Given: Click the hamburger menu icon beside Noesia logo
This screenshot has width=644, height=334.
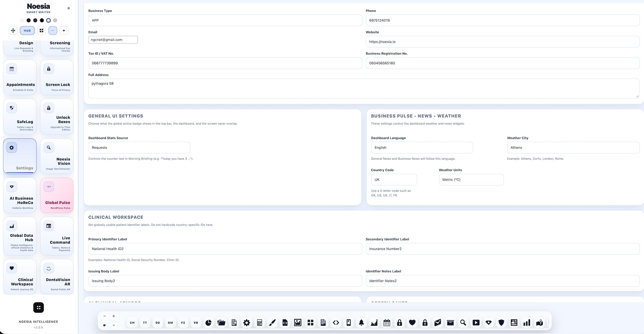Looking at the screenshot, I should 69,8.
